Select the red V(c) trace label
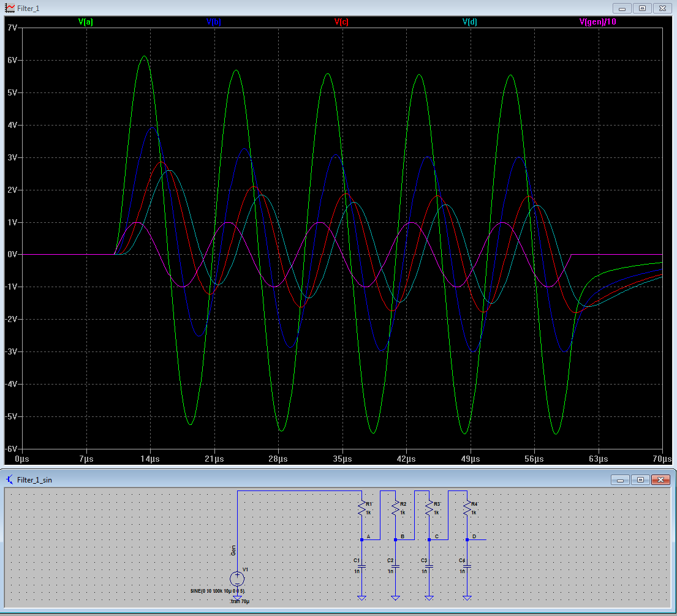The image size is (677, 616). tap(341, 22)
